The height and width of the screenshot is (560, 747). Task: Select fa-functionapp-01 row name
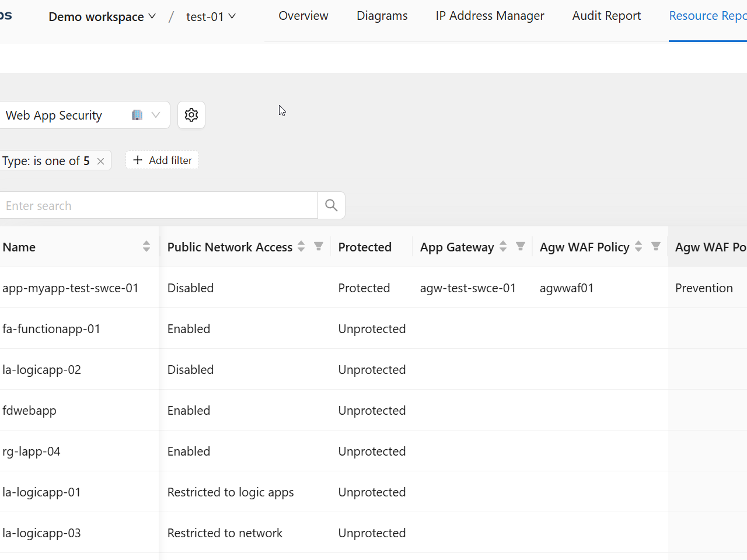click(x=51, y=328)
